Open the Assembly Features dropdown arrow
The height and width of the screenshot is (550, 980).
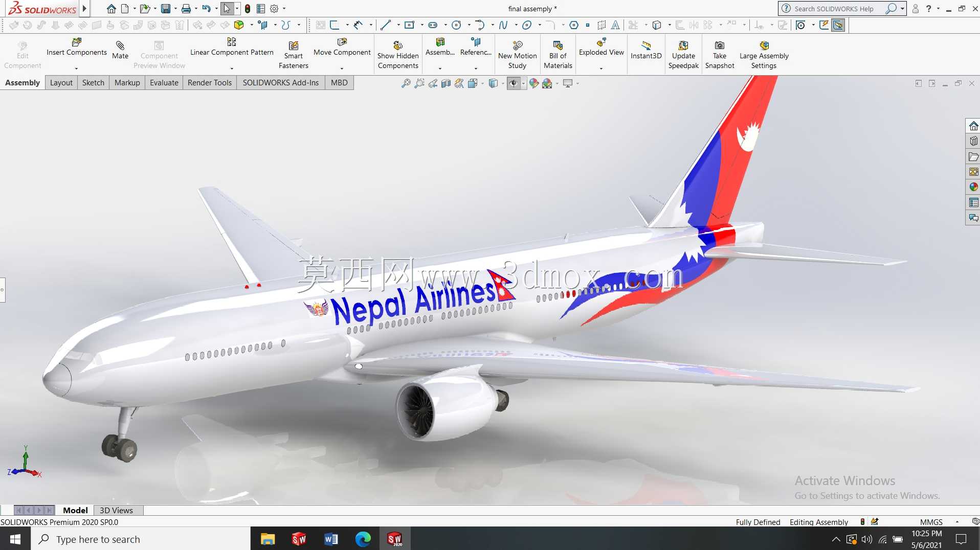(x=440, y=68)
